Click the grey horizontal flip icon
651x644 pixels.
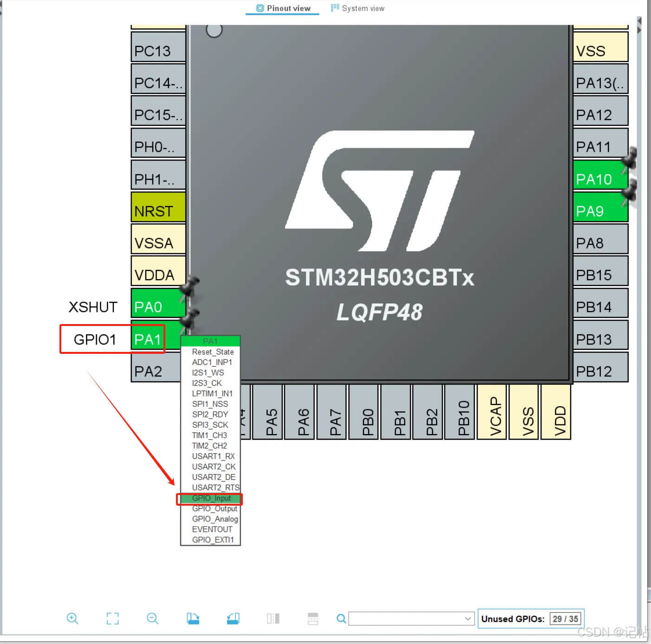273,618
